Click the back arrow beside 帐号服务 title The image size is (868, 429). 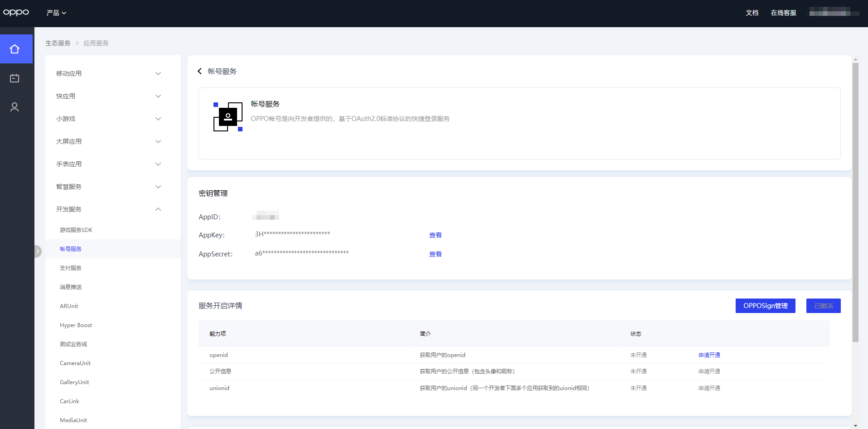[x=199, y=71]
